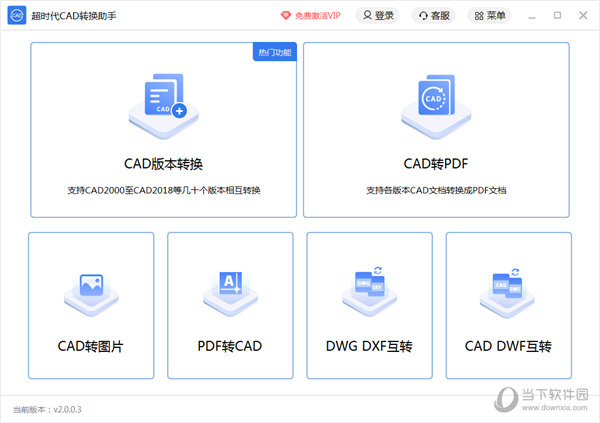Screen dimensions: 600x423
Task: Click the description 支持CAD2000至CAD2018 text
Action: pos(164,190)
